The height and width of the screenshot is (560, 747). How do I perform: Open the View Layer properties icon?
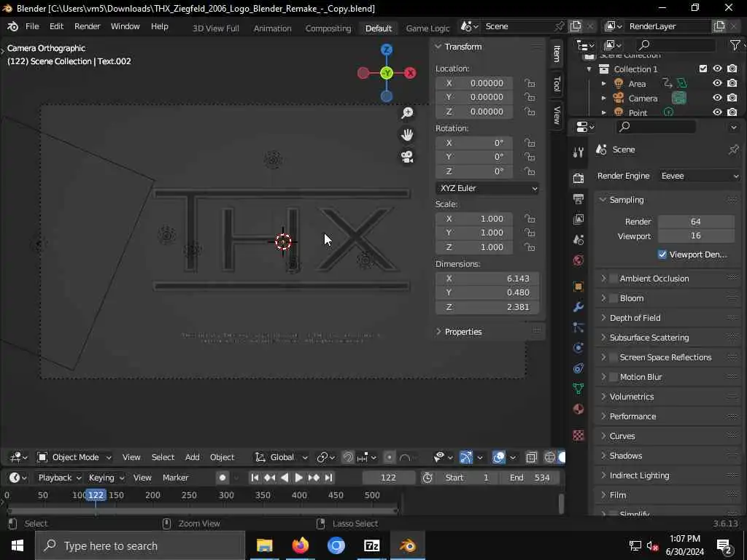(578, 219)
